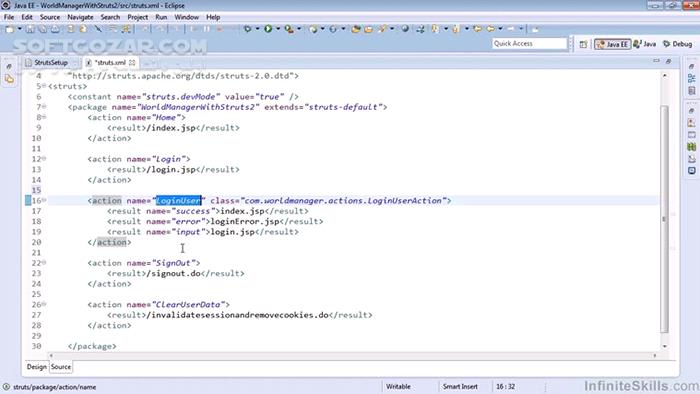Viewport: 700px width, 394px height.
Task: Click the Save All toolbar icon
Action: click(42, 29)
